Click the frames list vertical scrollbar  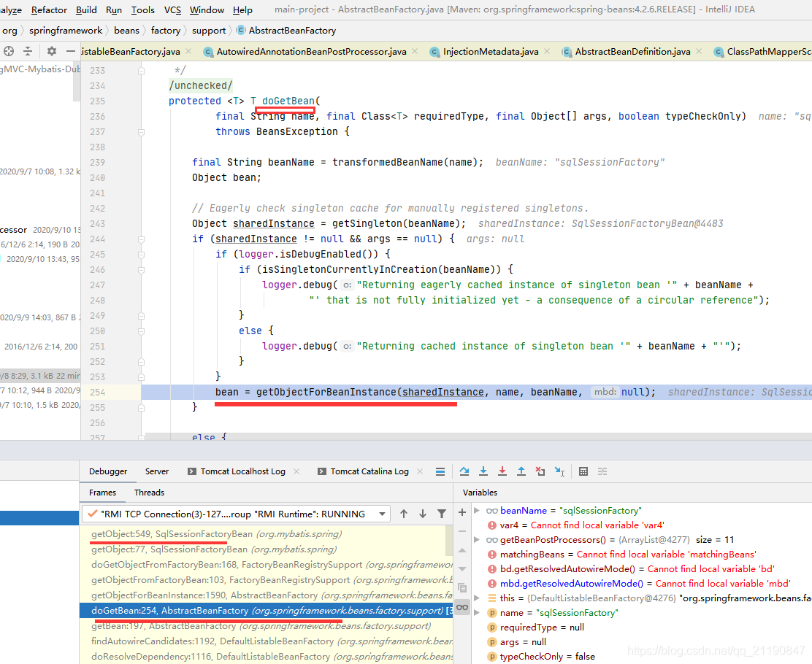pyautogui.click(x=449, y=541)
